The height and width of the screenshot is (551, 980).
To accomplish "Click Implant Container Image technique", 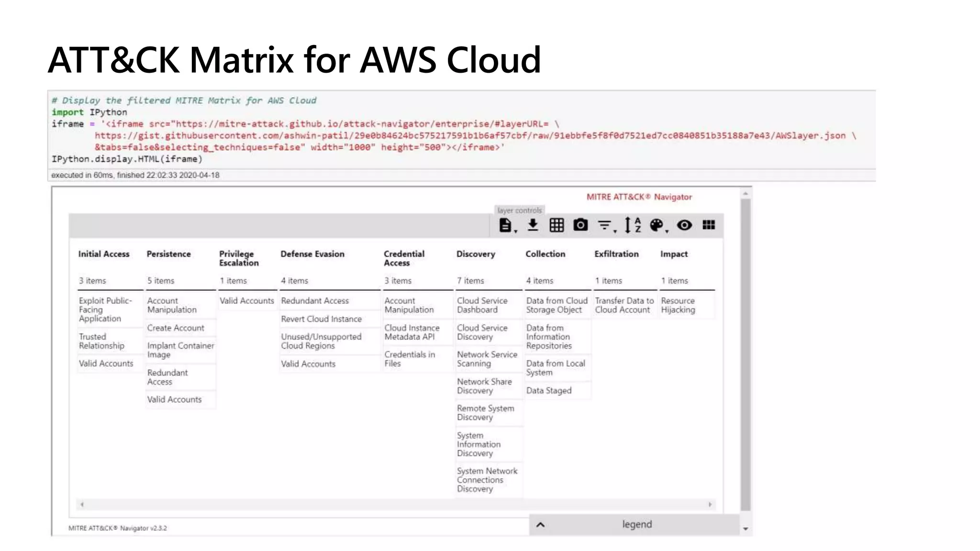I will click(x=180, y=350).
